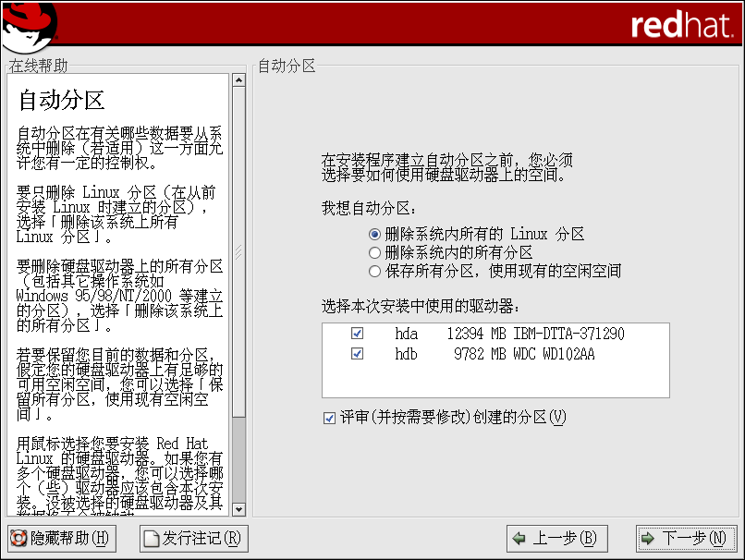Image resolution: width=745 pixels, height=560 pixels.
Task: Click drive size 12394 MB in the list
Action: (x=477, y=334)
